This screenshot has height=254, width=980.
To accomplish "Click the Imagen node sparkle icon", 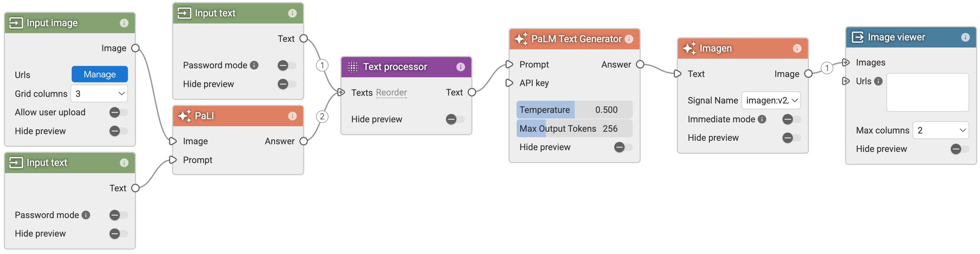I will point(689,49).
